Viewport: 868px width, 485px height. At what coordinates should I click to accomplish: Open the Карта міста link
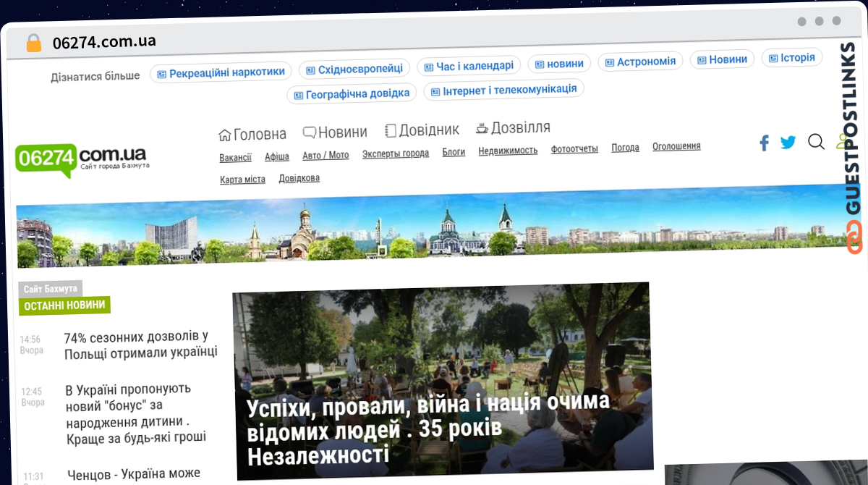tap(243, 180)
